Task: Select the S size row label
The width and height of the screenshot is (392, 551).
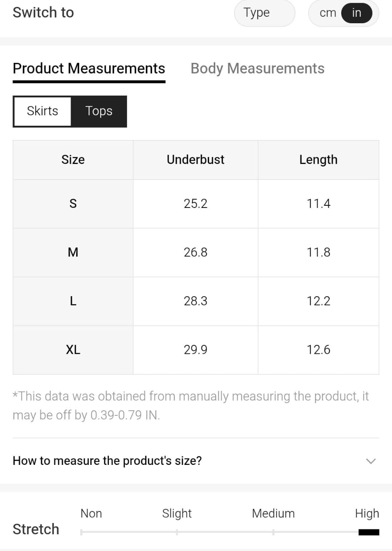Action: pos(73,204)
